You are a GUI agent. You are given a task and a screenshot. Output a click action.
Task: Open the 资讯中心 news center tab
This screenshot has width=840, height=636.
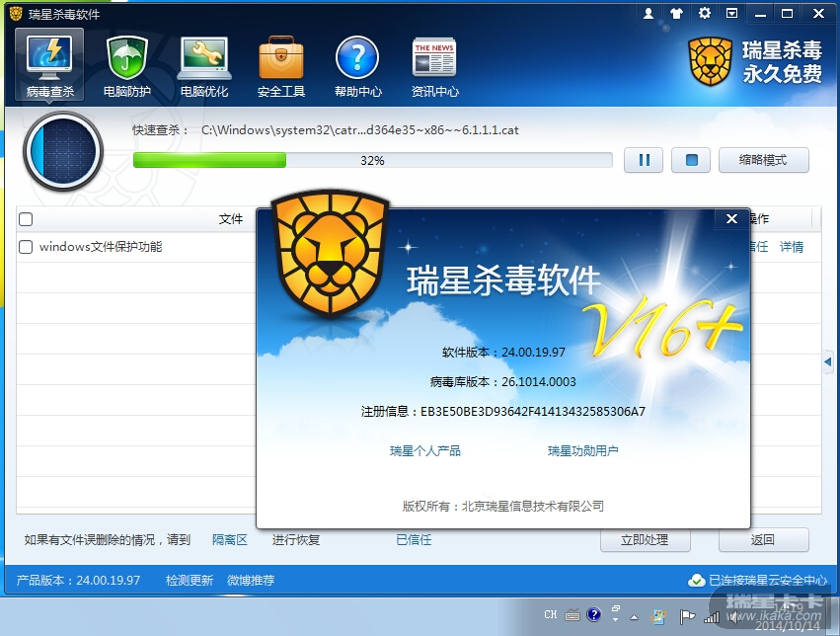point(434,66)
